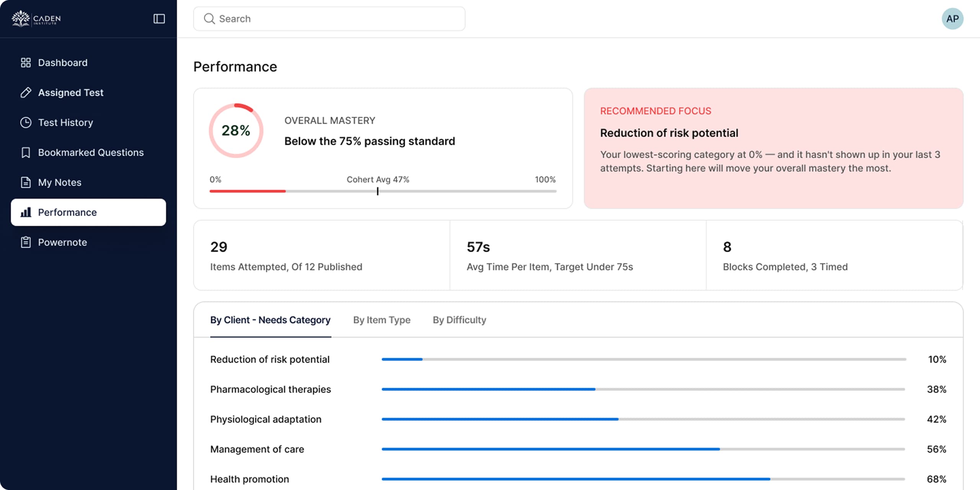The image size is (980, 490).
Task: Click the search magnifier icon
Action: 209,19
